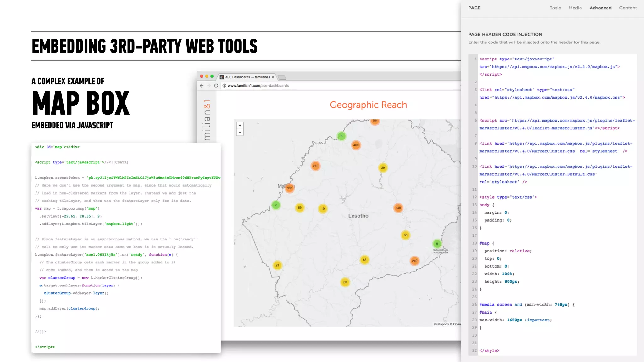This screenshot has height=362, width=644.
Task: Click the closing '</script>' line in snippet
Action: pos(45,347)
